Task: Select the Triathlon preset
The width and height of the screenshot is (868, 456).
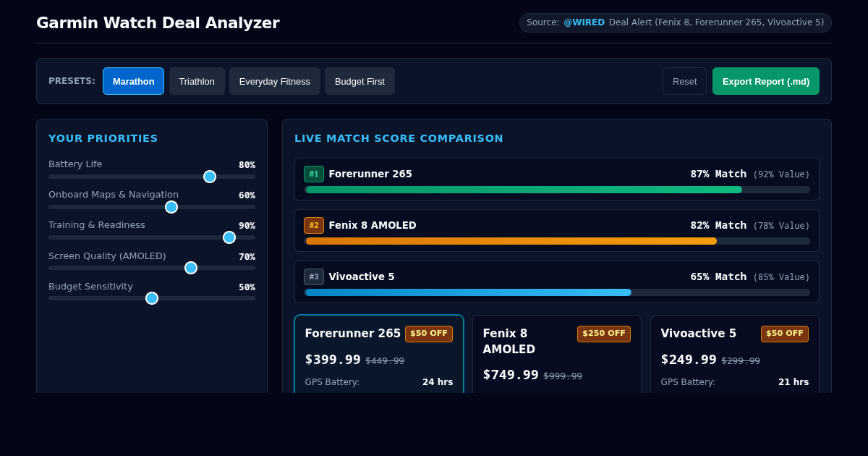Action: point(197,81)
